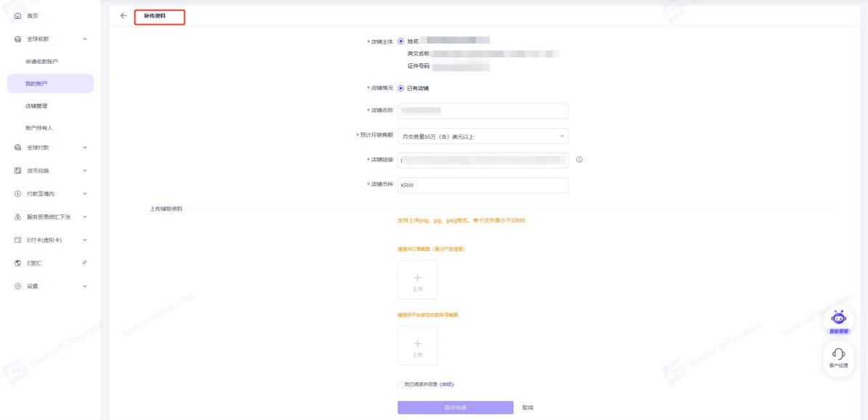Screen dimensions: 868x420
Task: Click the back arrow beside 补传资料
Action: (123, 15)
